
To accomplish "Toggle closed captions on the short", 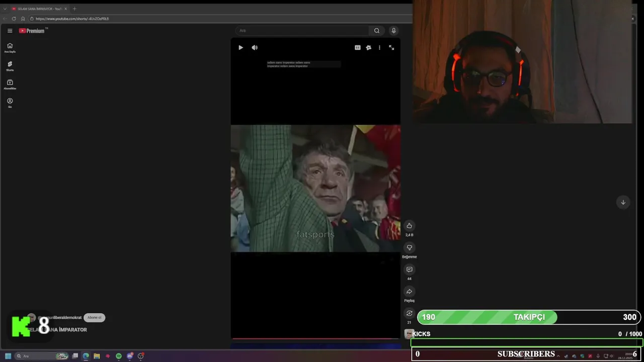I will [358, 47].
